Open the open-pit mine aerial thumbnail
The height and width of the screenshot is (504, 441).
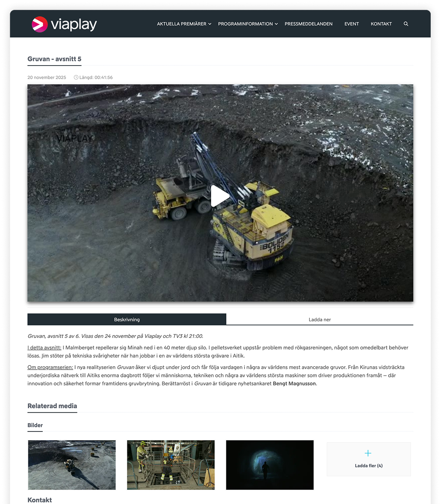(x=72, y=465)
